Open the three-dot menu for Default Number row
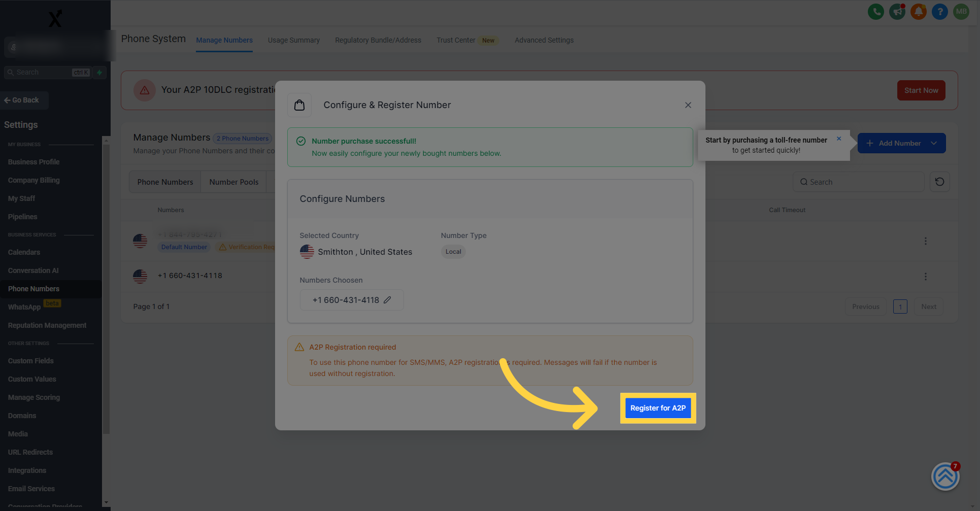This screenshot has width=980, height=511. [926, 241]
